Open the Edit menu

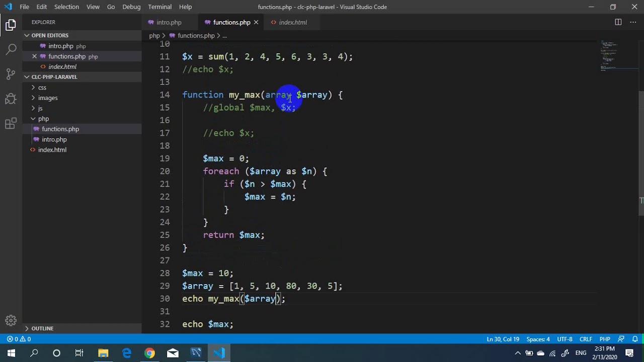pos(42,7)
